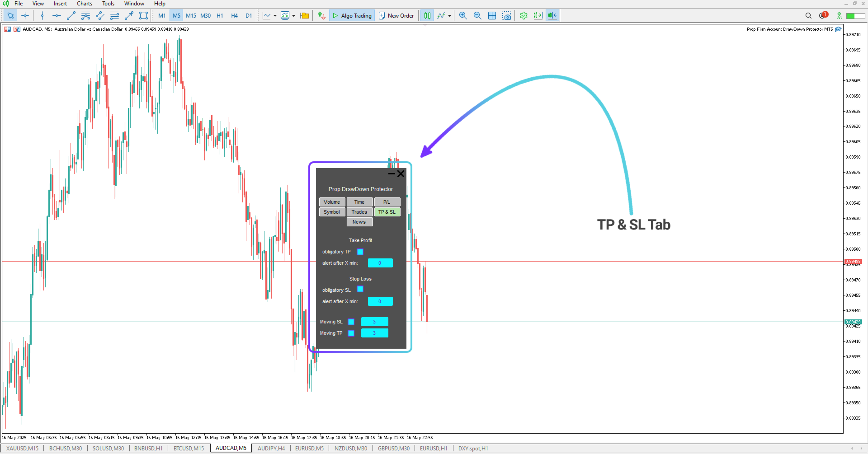Click the New Order button

tap(396, 15)
